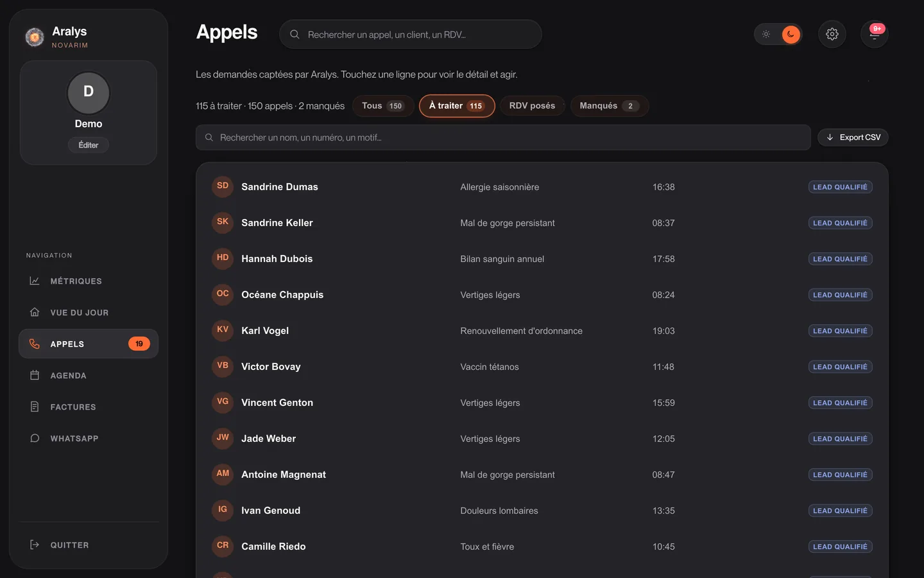Select the À traiter 115 tab
This screenshot has height=578, width=924.
coord(457,106)
